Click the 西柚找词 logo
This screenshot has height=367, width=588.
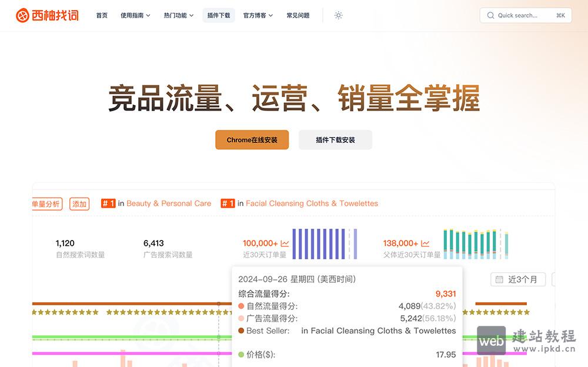coord(47,15)
